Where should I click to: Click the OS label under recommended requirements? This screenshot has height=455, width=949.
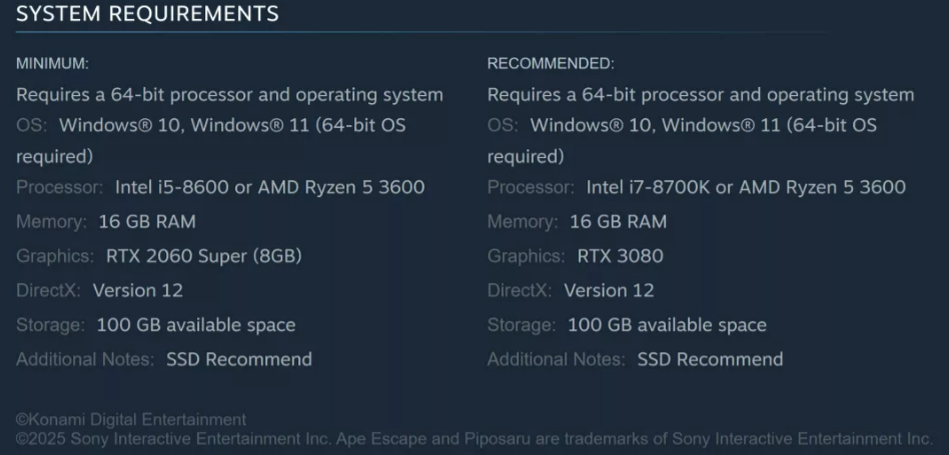point(502,126)
